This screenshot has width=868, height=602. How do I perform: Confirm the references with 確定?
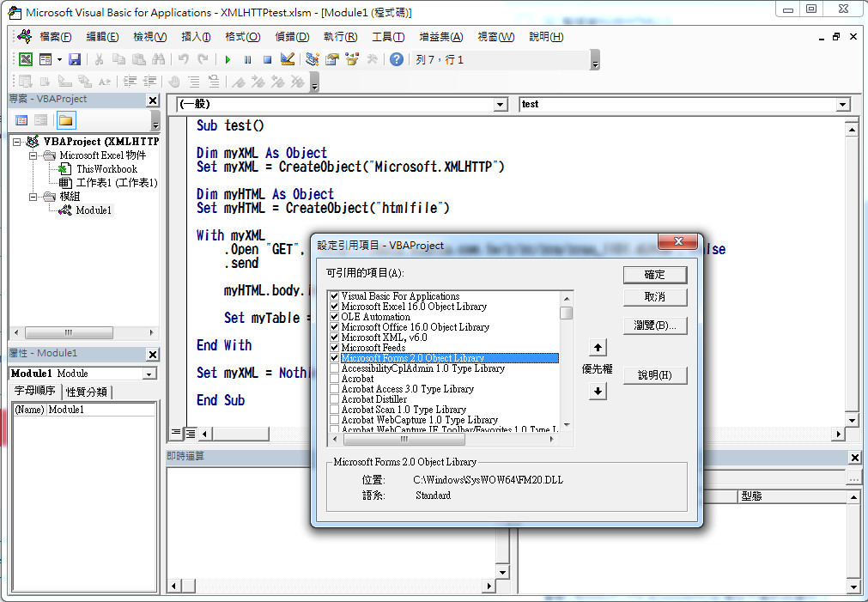(x=655, y=275)
